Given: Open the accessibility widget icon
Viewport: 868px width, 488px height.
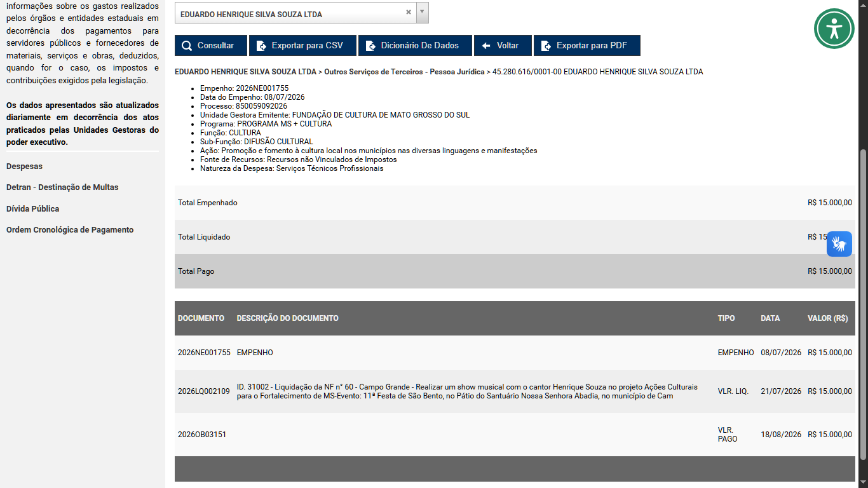Looking at the screenshot, I should (834, 29).
